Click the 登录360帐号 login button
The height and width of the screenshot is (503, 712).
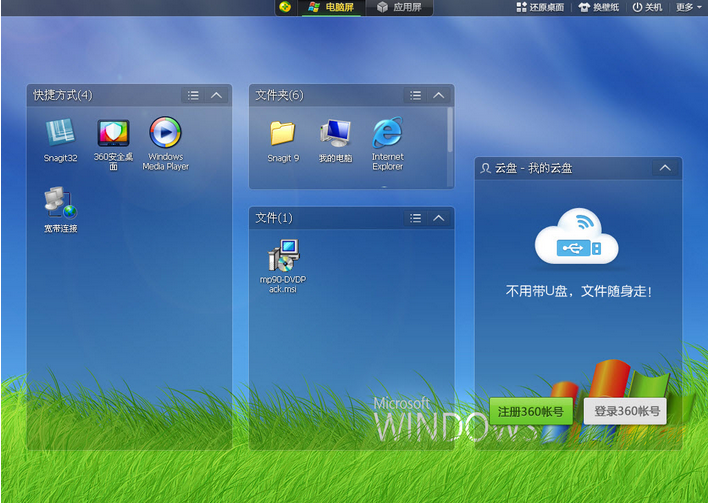tap(626, 411)
